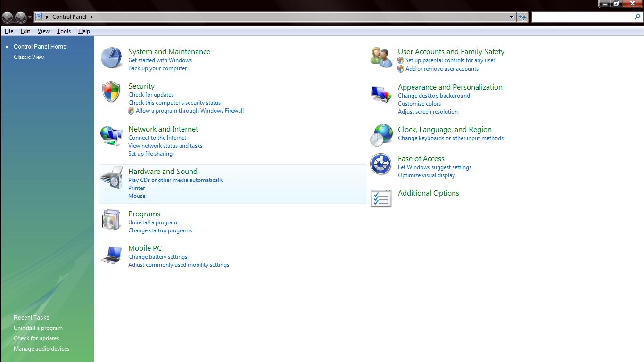Click Play CDs or other media automatically
The height and width of the screenshot is (362, 644).
coord(176,180)
